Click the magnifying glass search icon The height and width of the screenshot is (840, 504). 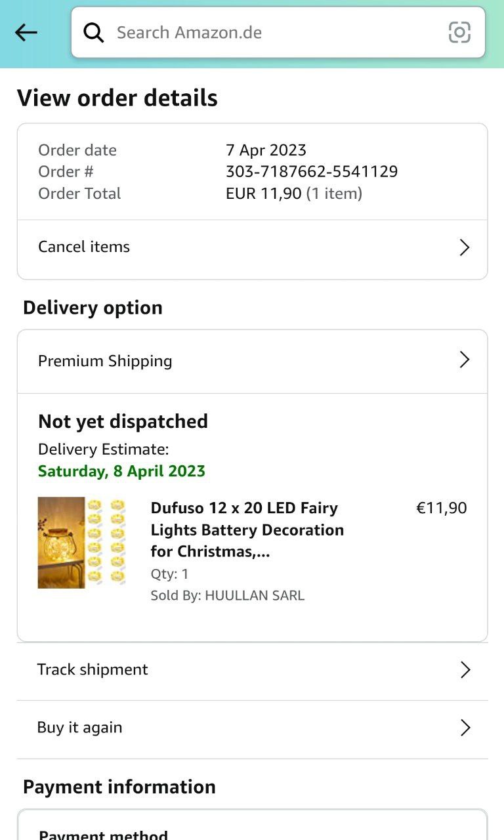pos(94,32)
